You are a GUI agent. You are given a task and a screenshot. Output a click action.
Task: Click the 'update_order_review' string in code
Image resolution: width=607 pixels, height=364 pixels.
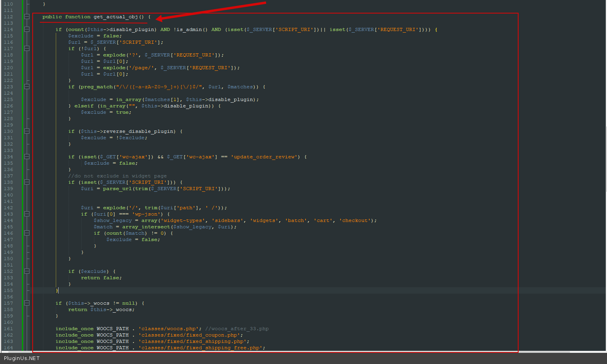click(265, 157)
